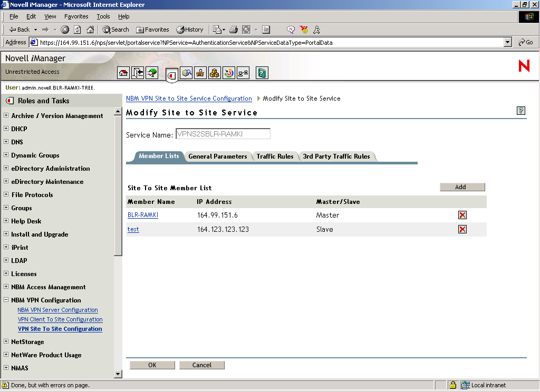The height and width of the screenshot is (392, 540).
Task: Click the Search toolbar button
Action: [x=115, y=30]
